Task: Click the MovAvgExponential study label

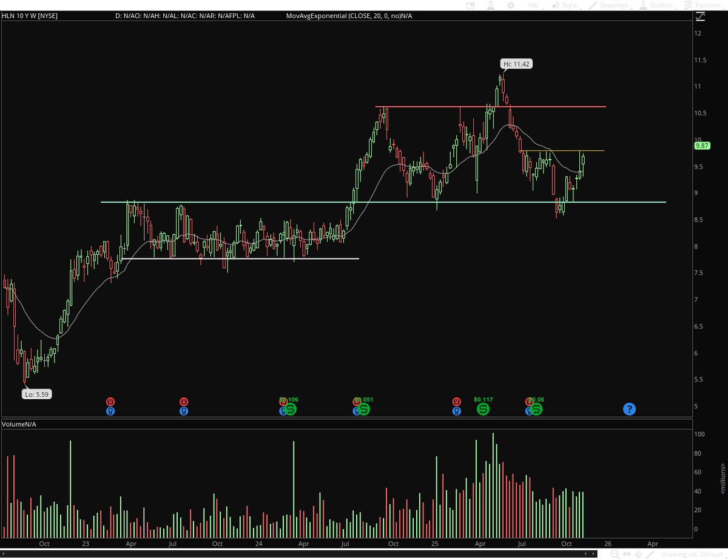Action: [349, 16]
